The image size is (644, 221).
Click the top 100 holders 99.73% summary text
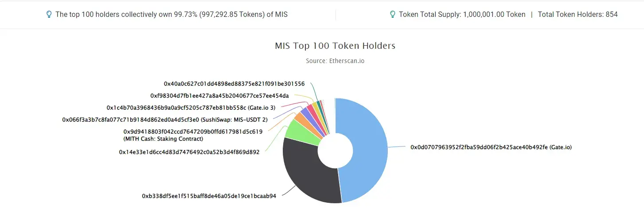(172, 14)
